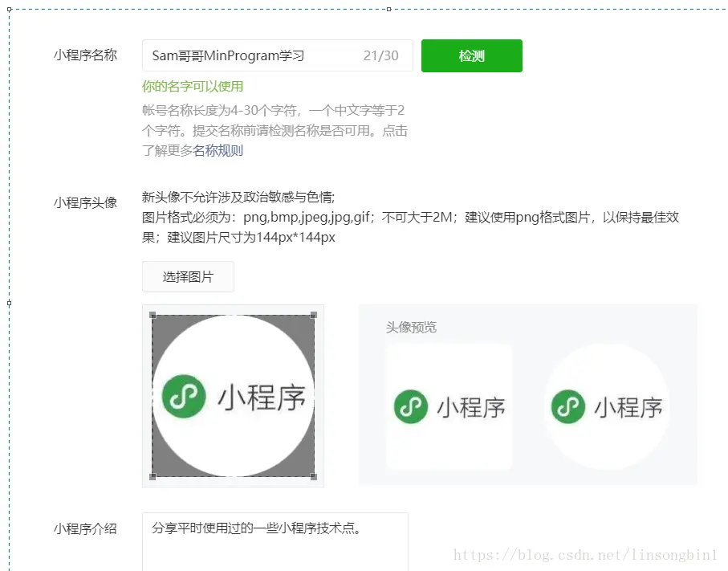This screenshot has width=728, height=571.
Task: Click the 选择图片 image picker button
Action: click(x=187, y=276)
